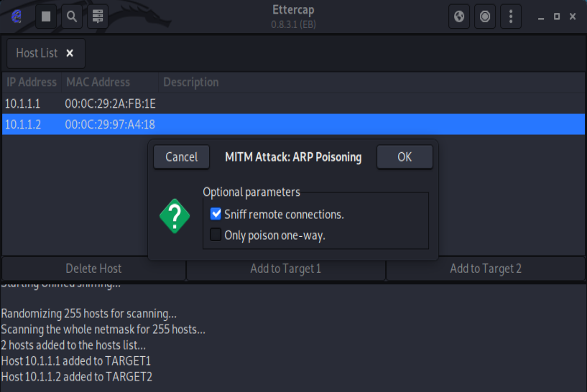
Task: Enable Sniff remote connections checkbox
Action: (216, 214)
